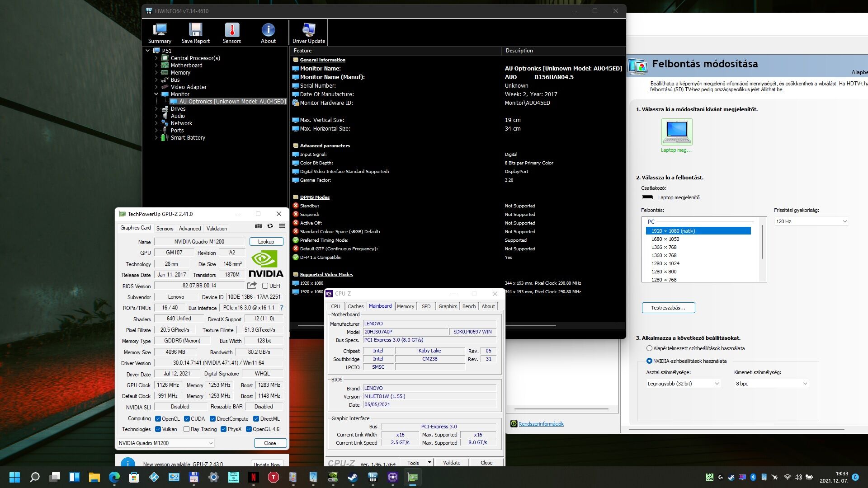Collapse the P51 root node

[x=147, y=51]
